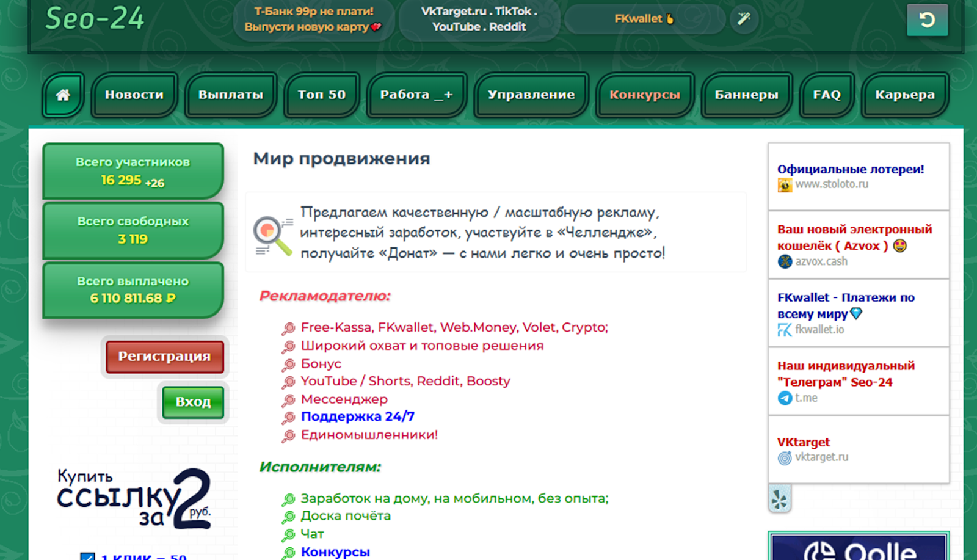Click Широкий охват и топовые решения text
The image size is (977, 560).
click(x=422, y=346)
